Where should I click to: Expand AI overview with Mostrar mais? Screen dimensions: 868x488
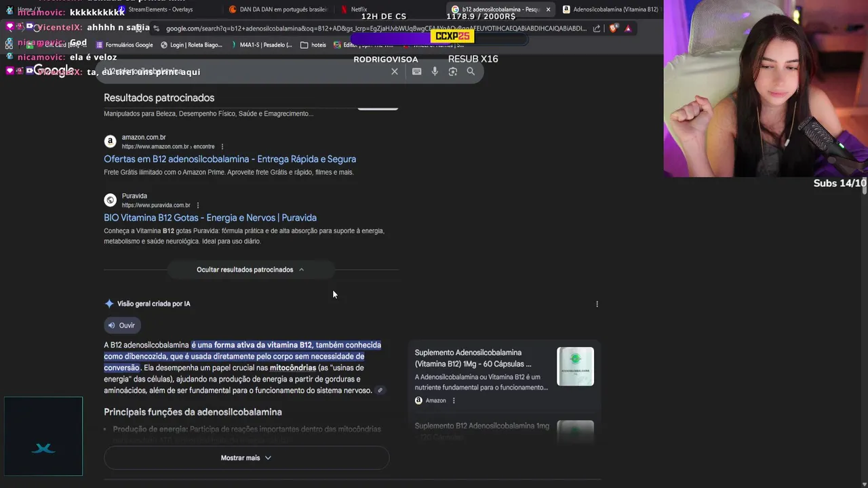coord(246,458)
